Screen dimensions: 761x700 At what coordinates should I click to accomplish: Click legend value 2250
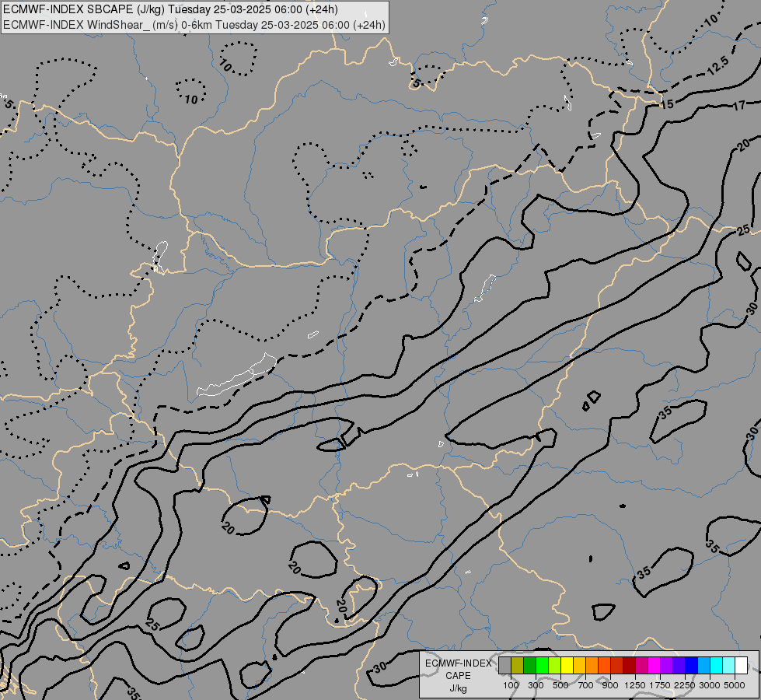point(685,685)
